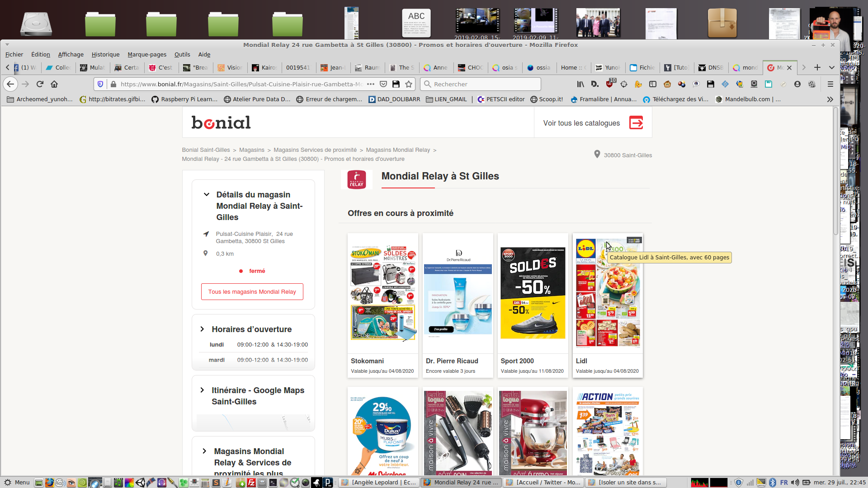Open the Greasemonkey monkey extension icon

[667, 84]
